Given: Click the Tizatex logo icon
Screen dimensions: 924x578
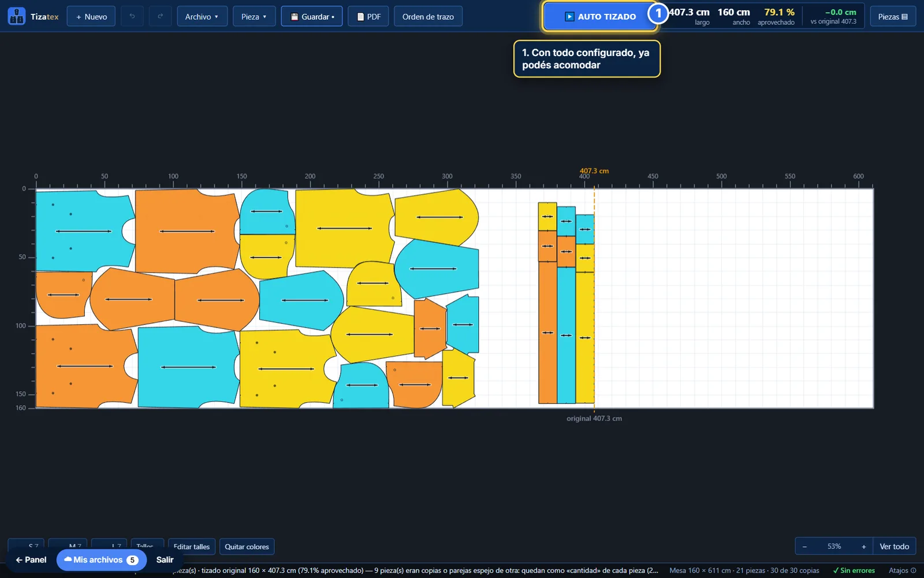Looking at the screenshot, I should pos(16,16).
